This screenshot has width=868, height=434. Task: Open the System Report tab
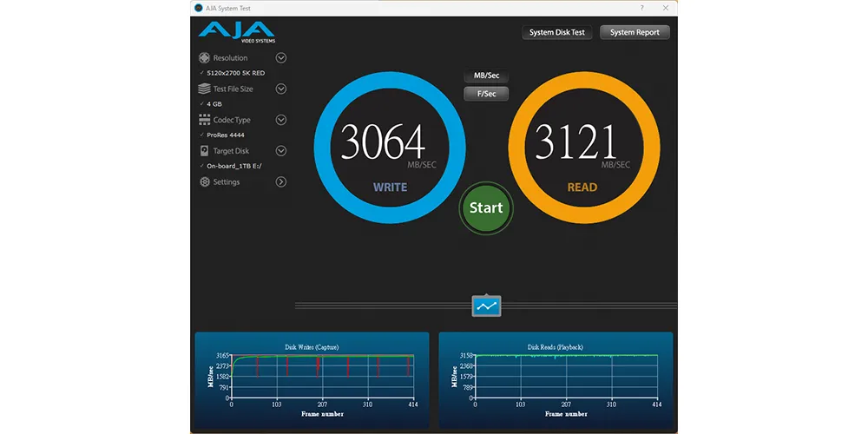pos(635,32)
